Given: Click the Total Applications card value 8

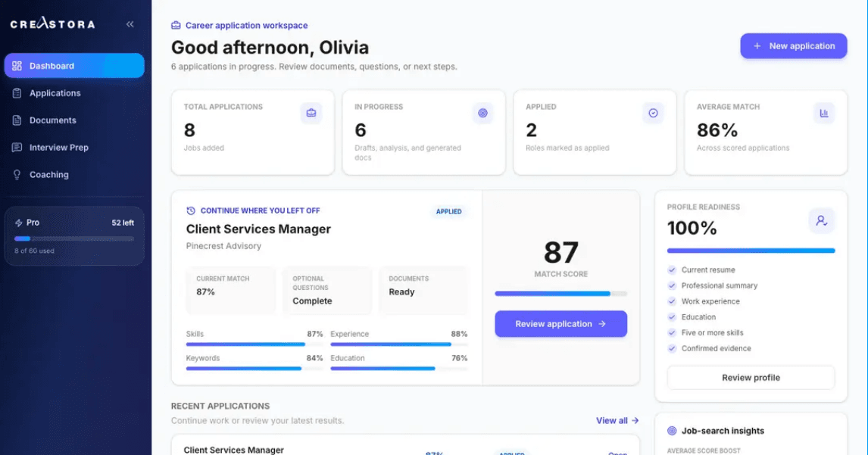Looking at the screenshot, I should coord(189,130).
